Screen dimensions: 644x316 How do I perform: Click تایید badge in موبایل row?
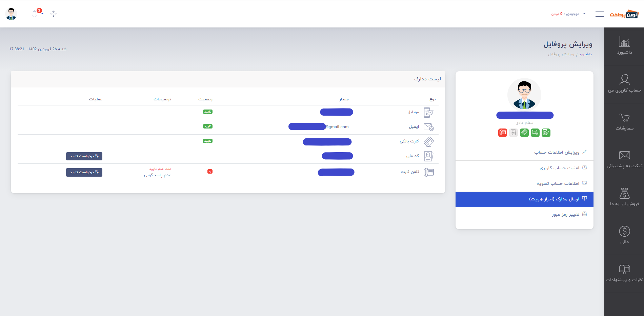coord(208,112)
